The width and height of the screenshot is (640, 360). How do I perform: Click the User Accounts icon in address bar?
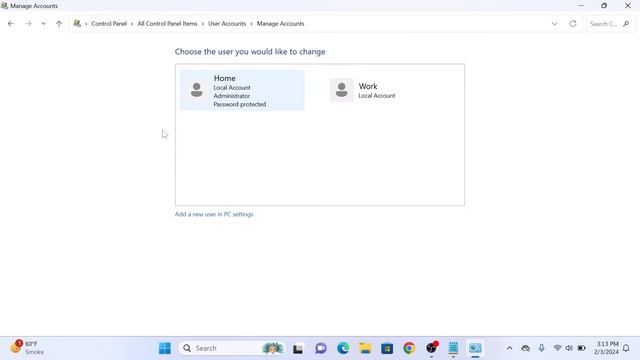(77, 23)
